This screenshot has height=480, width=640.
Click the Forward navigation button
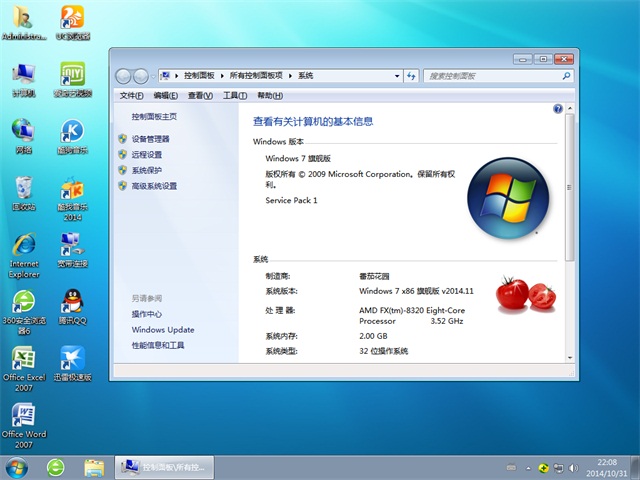[x=141, y=76]
